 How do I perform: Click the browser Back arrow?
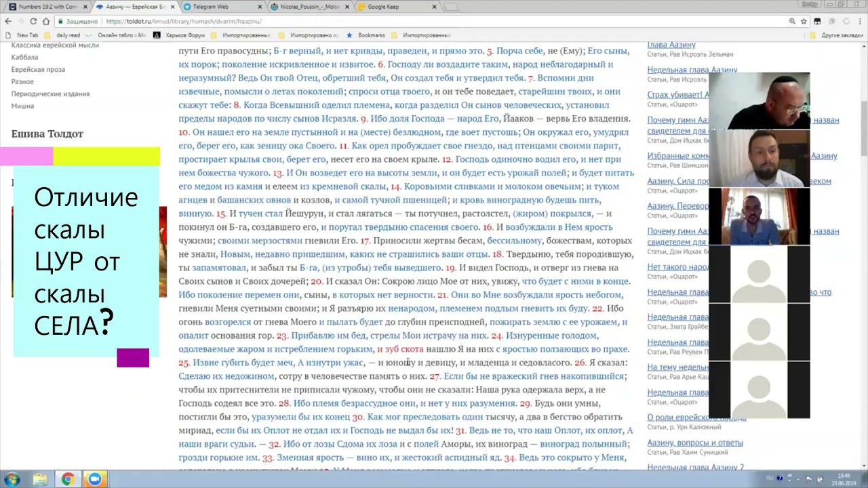click(8, 21)
